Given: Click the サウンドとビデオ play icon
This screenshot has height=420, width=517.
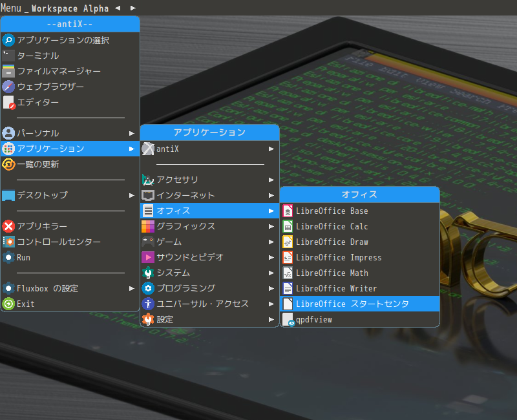Looking at the screenshot, I should 148,257.
